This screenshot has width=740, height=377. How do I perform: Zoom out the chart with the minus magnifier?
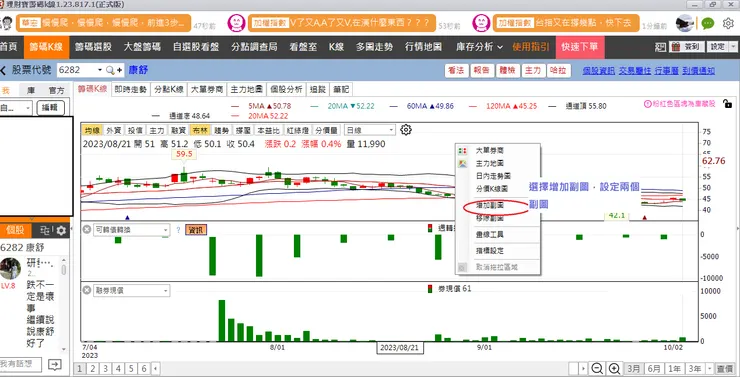click(597, 369)
